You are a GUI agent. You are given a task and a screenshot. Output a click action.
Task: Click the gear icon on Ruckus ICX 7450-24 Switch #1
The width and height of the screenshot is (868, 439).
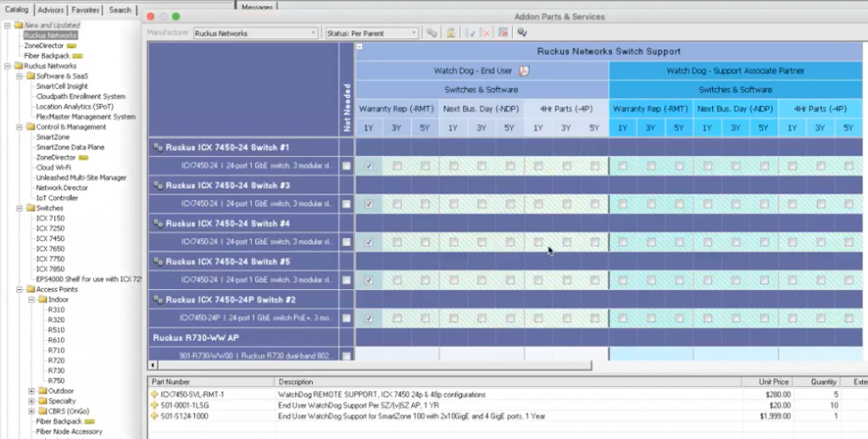point(158,147)
